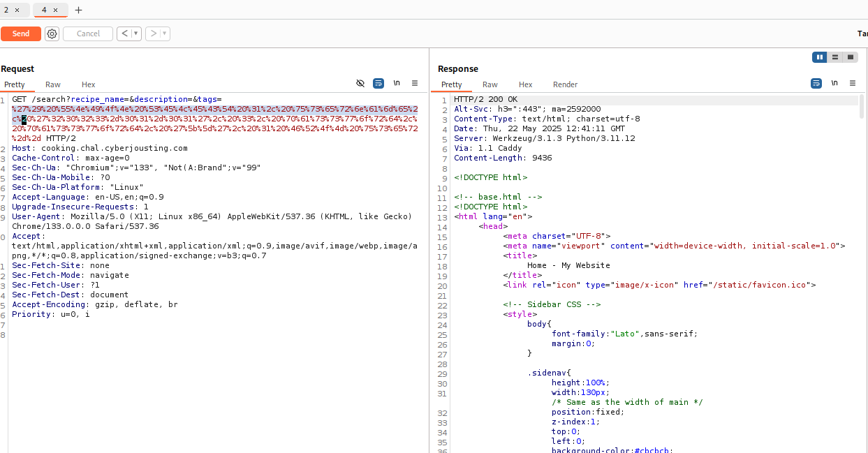Open the Response Pretty tab
The image size is (868, 453).
coord(452,84)
